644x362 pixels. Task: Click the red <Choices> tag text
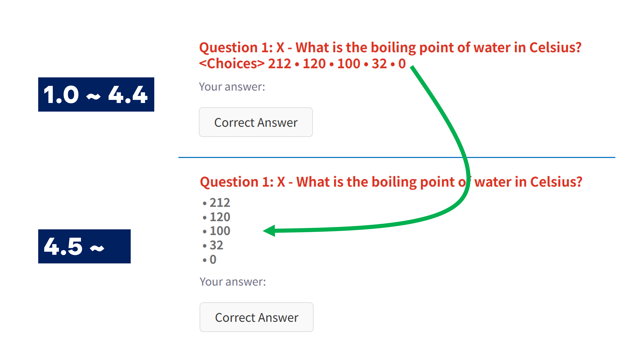232,64
